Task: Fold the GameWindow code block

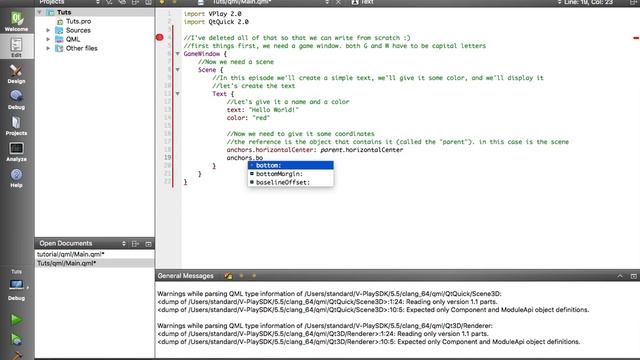Action: click(x=178, y=54)
